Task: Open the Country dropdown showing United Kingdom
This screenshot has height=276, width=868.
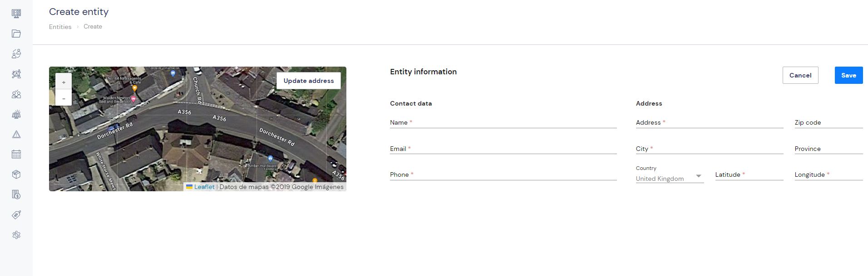Action: point(670,179)
